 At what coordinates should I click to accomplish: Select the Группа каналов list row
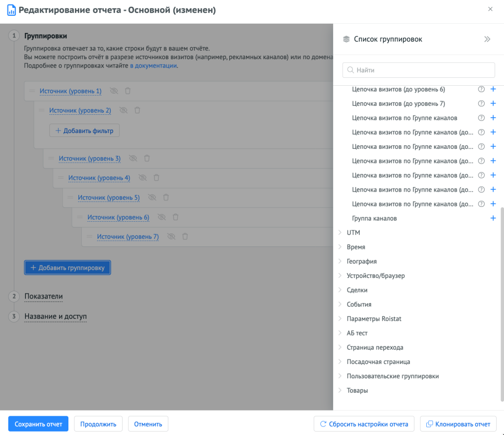(418, 218)
